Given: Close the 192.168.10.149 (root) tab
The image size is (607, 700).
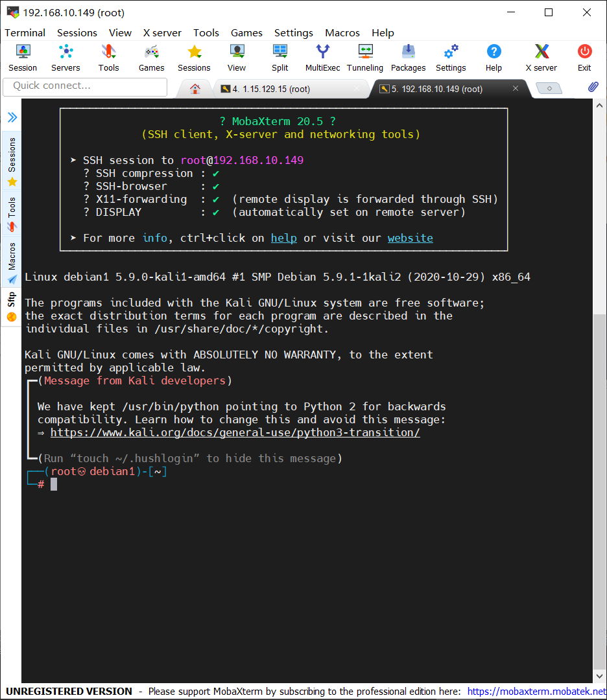Looking at the screenshot, I should pyautogui.click(x=516, y=88).
